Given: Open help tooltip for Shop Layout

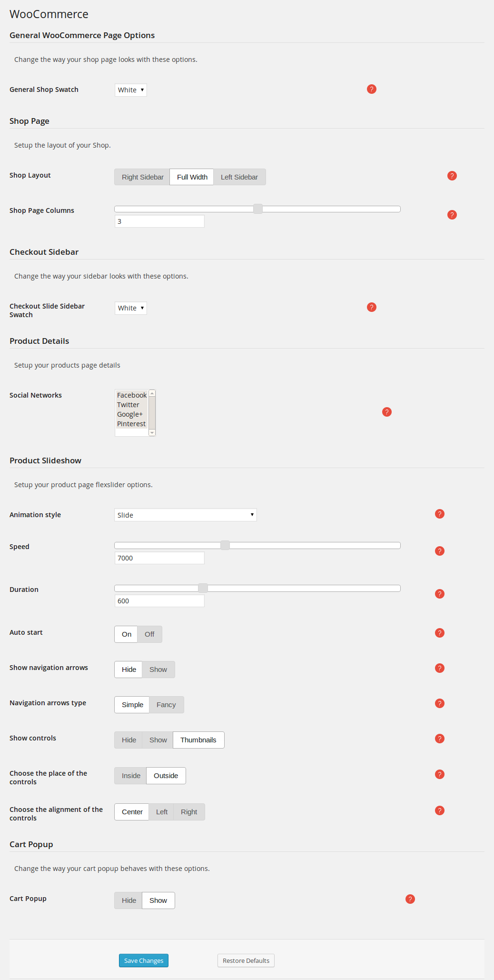Looking at the screenshot, I should coord(452,176).
